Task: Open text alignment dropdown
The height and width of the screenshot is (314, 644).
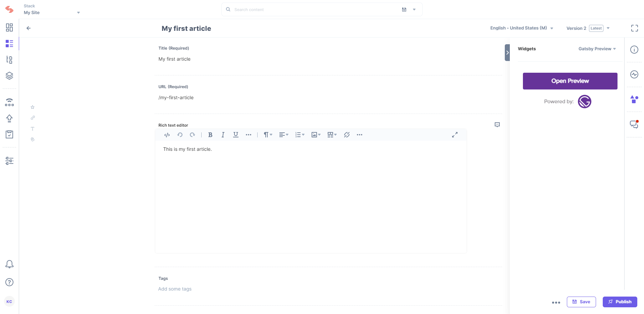Action: click(284, 135)
